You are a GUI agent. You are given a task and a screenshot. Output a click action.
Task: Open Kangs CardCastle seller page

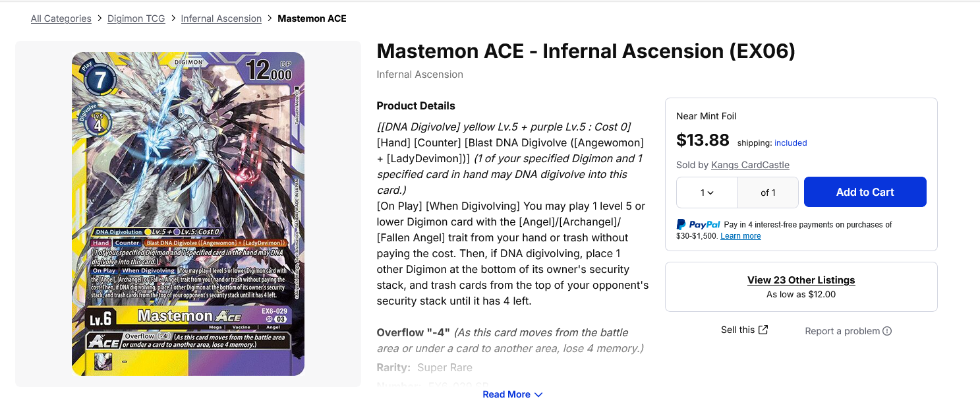(750, 165)
